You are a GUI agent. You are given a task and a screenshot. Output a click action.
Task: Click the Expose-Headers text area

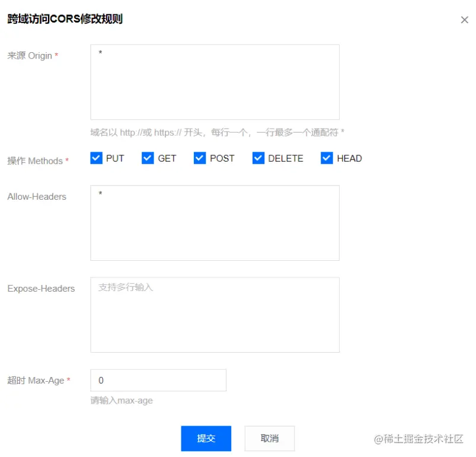[215, 315]
